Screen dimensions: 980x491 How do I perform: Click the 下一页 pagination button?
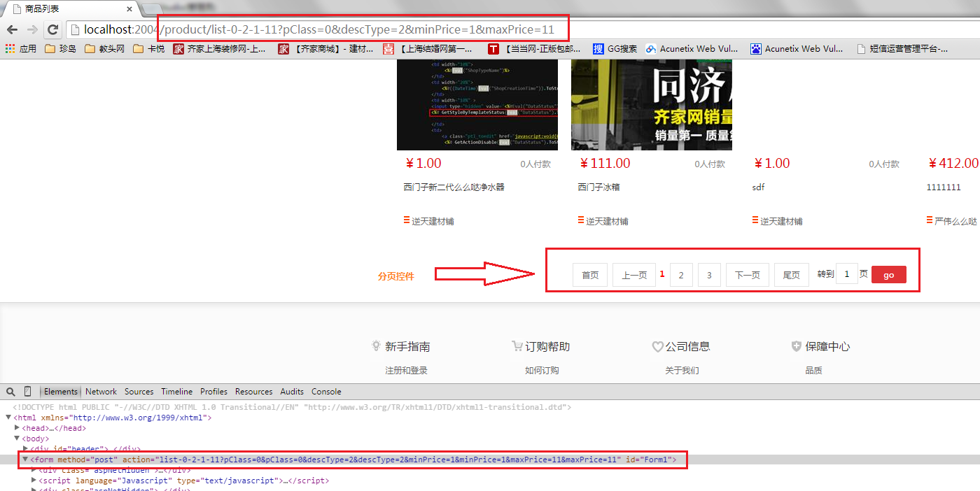click(x=748, y=275)
